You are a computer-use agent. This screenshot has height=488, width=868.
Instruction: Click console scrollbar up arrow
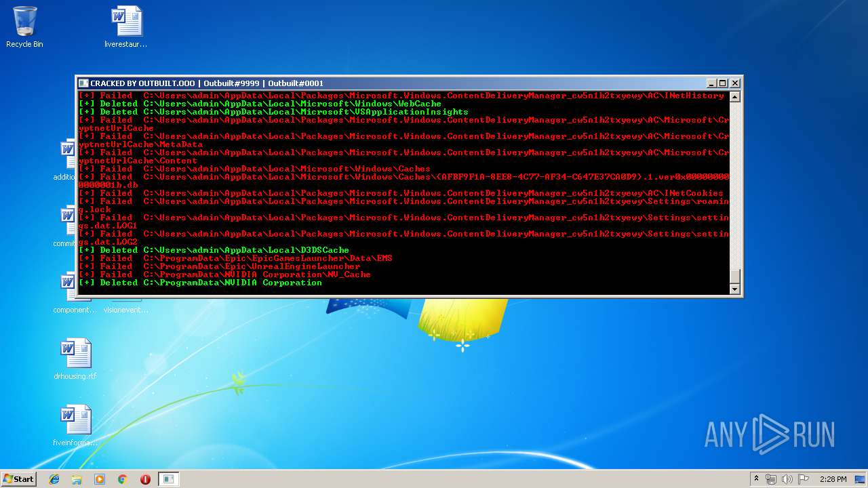coord(734,97)
